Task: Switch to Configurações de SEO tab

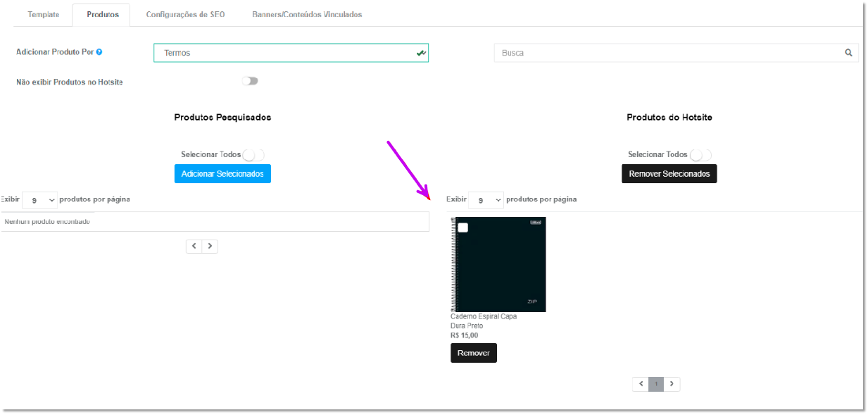Action: click(185, 14)
